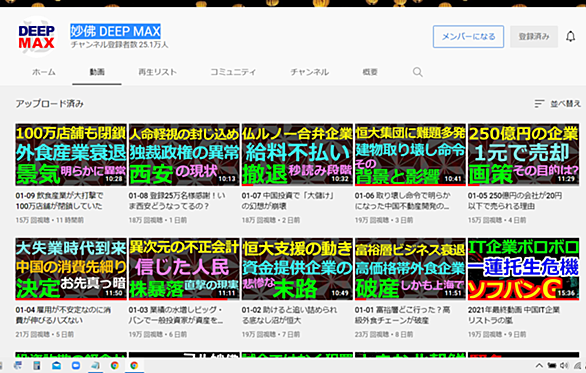The width and height of the screenshot is (586, 373).
Task: Open the IT企業ボロボロ video thumbnail
Action: (x=523, y=269)
